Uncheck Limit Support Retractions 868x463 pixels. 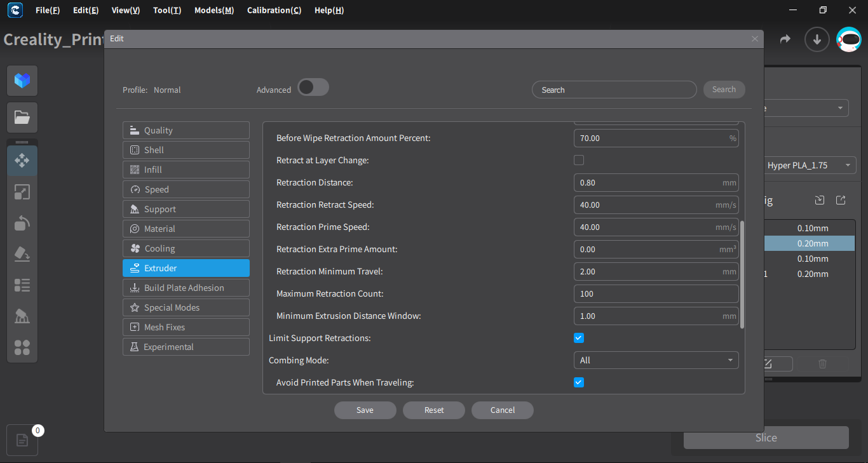579,338
